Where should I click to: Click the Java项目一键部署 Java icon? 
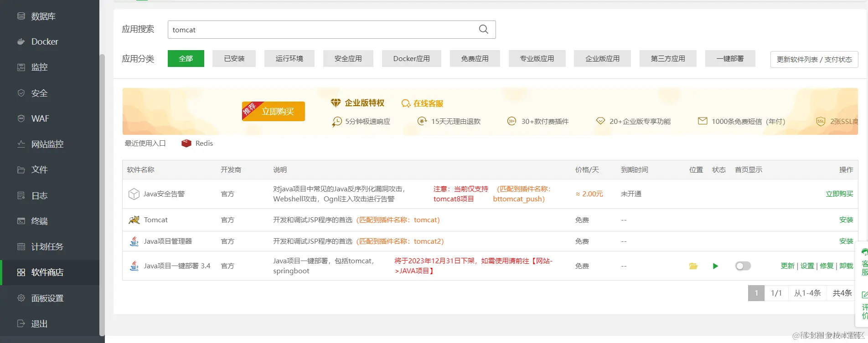click(134, 266)
